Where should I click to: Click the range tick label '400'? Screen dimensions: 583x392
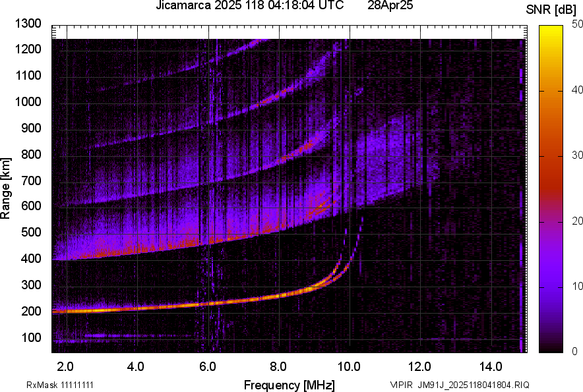pyautogui.click(x=31, y=258)
